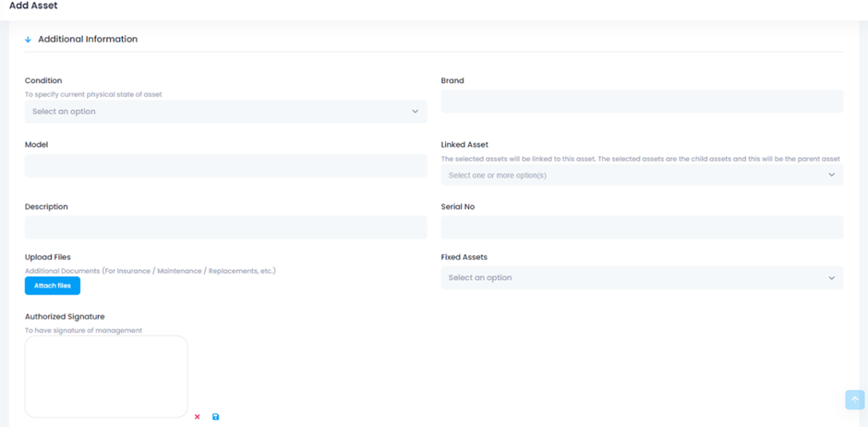Click 'To specify current physical state of asset' hint

[x=93, y=94]
